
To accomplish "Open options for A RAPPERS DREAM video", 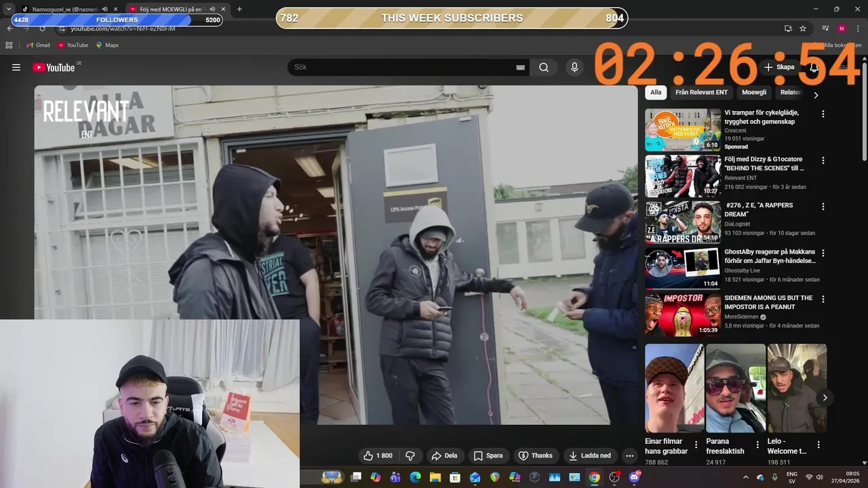I will point(823,207).
